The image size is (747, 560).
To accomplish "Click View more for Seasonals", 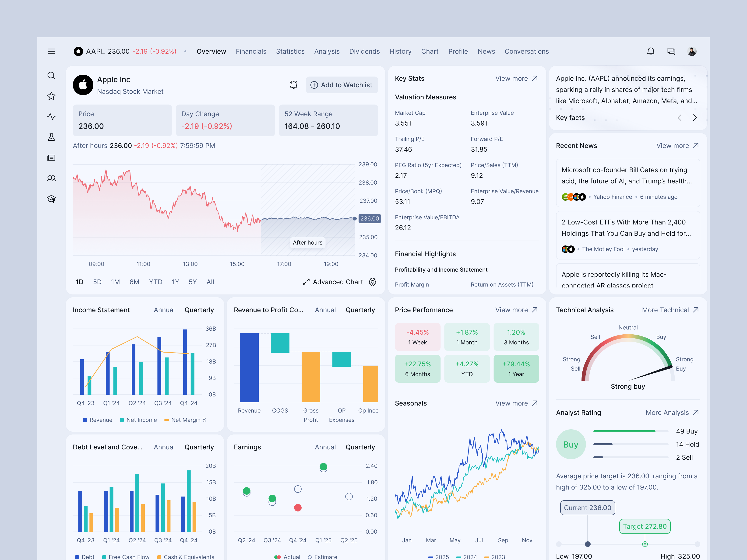I will [x=516, y=403].
